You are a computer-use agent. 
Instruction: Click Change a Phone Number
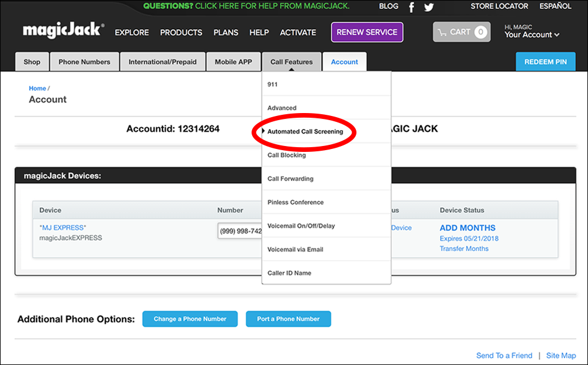190,318
